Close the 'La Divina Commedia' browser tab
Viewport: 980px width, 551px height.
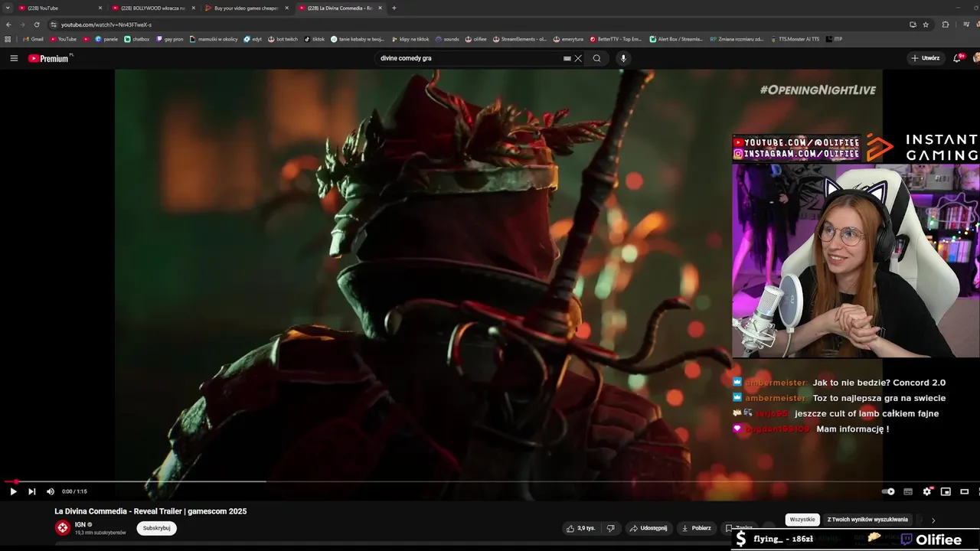coord(380,8)
